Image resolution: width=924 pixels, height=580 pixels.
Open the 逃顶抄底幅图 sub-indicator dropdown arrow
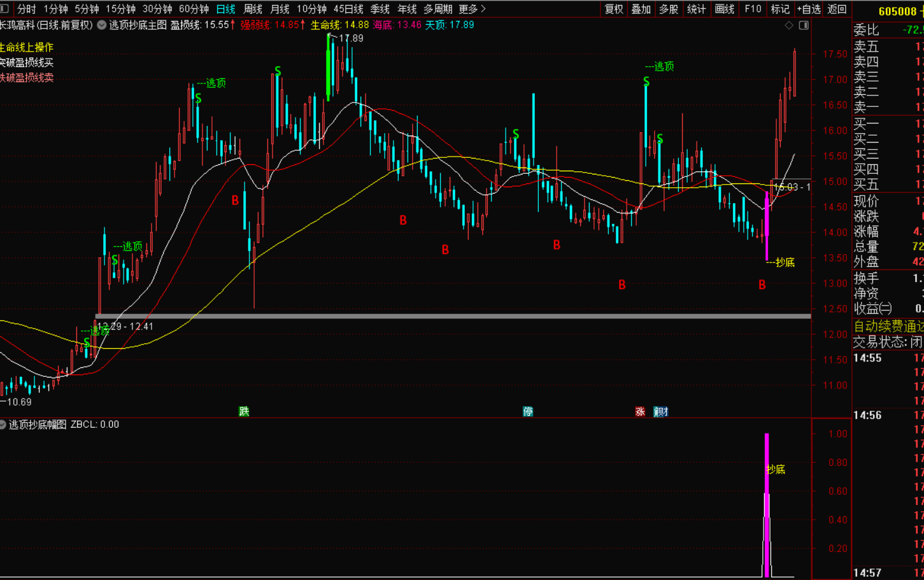pos(3,425)
